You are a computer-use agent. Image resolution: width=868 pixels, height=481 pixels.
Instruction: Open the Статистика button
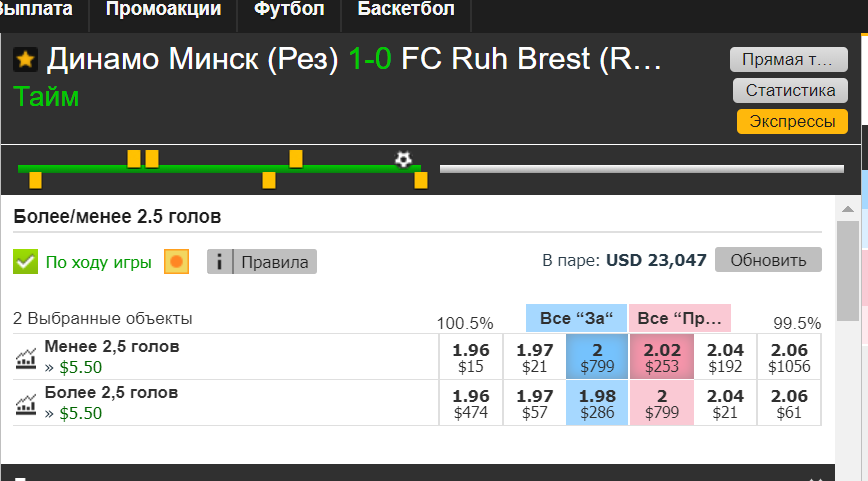[792, 91]
